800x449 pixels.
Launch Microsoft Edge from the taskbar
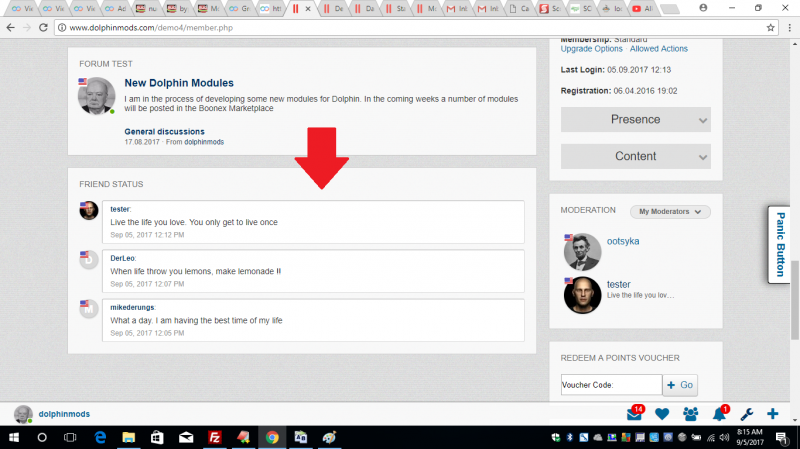point(101,437)
